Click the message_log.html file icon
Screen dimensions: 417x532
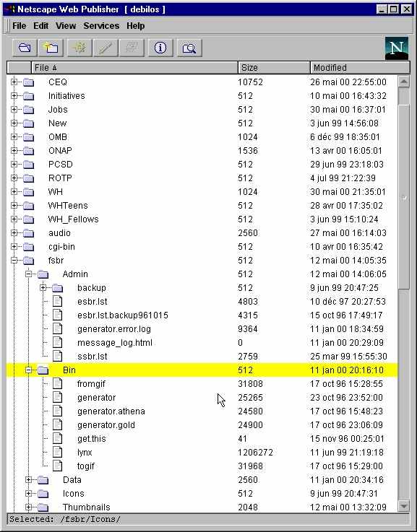57,342
